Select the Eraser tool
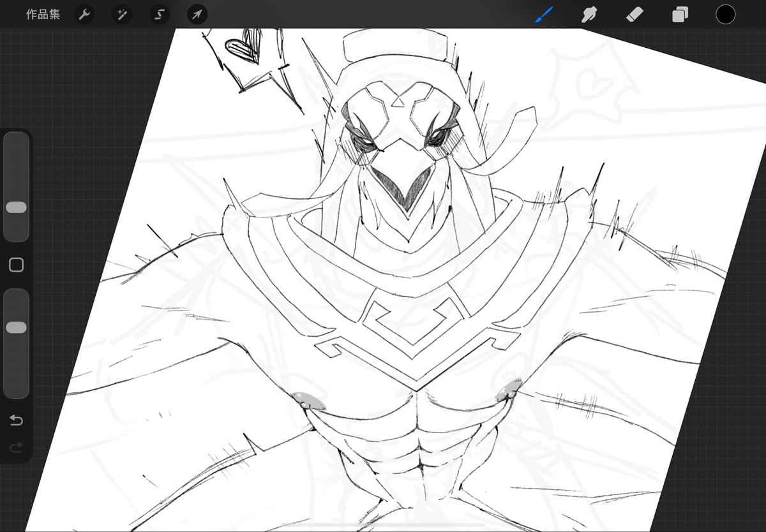Image resolution: width=766 pixels, height=532 pixels. click(635, 15)
